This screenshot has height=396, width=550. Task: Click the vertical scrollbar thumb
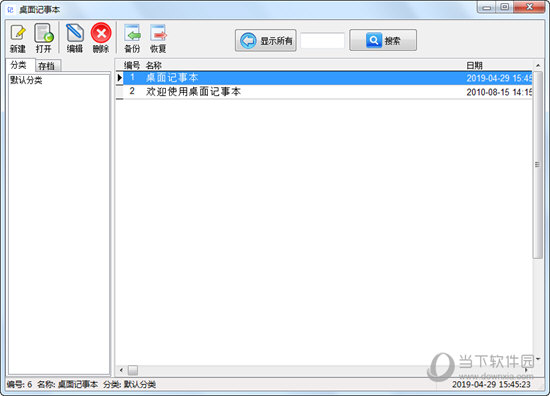[x=538, y=165]
